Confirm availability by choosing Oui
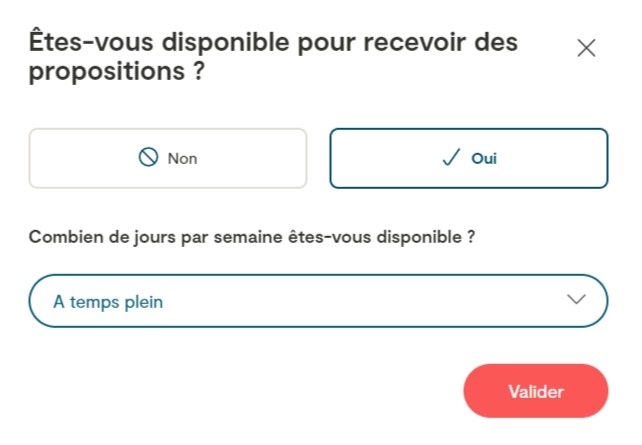 click(468, 158)
